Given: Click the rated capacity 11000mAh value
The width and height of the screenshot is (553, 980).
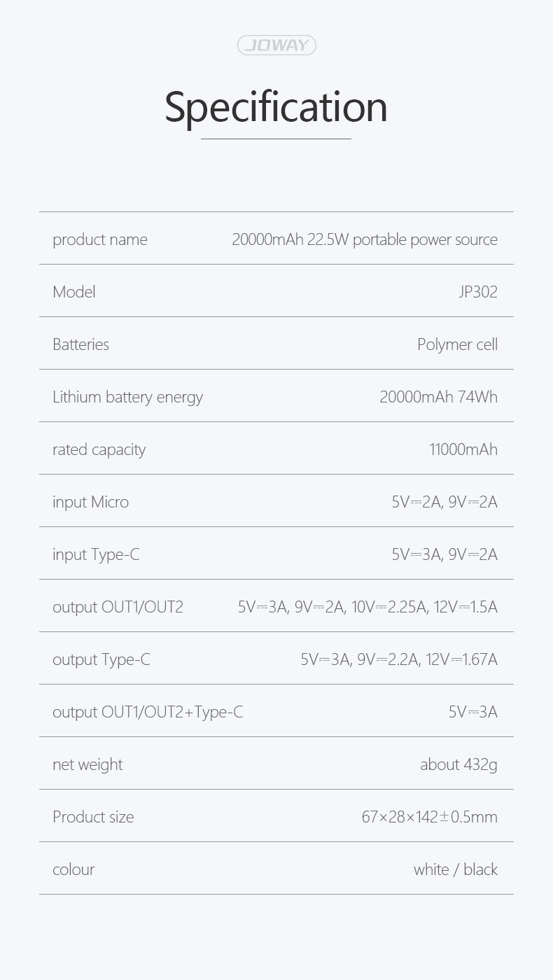Looking at the screenshot, I should pyautogui.click(x=463, y=449).
